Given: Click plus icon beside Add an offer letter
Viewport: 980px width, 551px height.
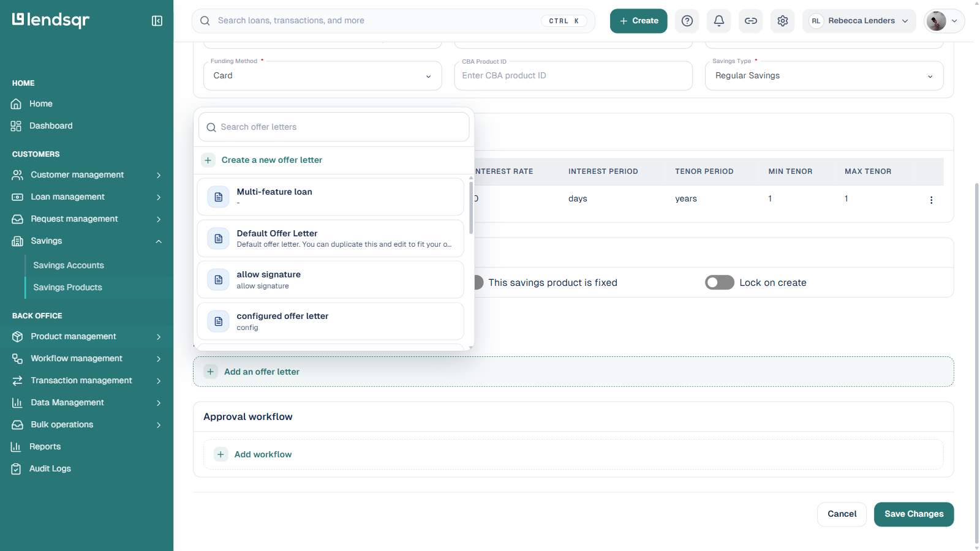Looking at the screenshot, I should tap(210, 372).
